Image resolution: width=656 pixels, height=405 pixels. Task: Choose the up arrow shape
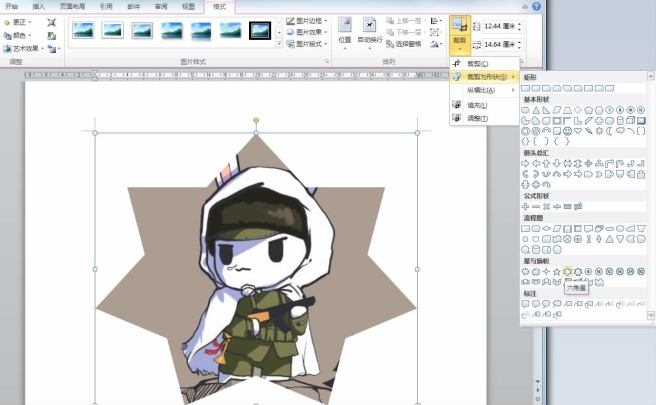point(546,164)
